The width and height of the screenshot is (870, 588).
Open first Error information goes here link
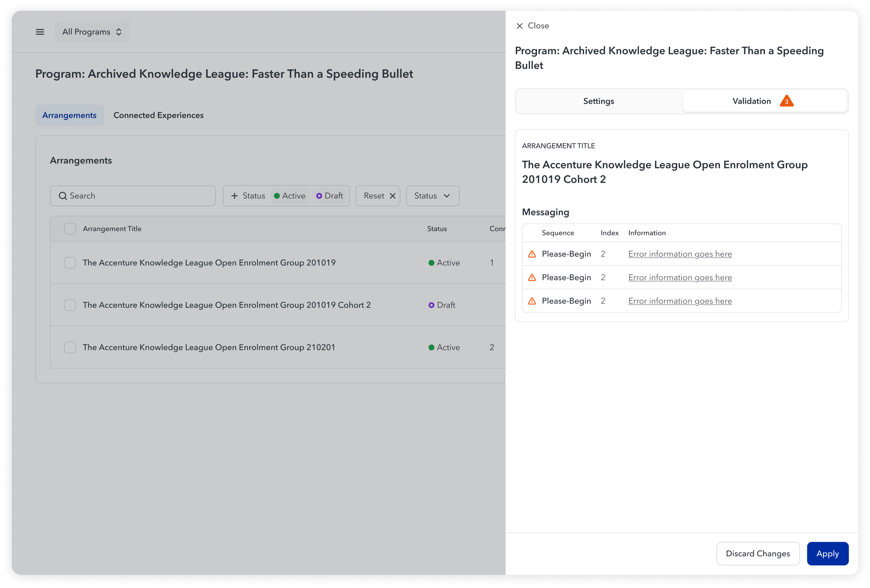[680, 254]
